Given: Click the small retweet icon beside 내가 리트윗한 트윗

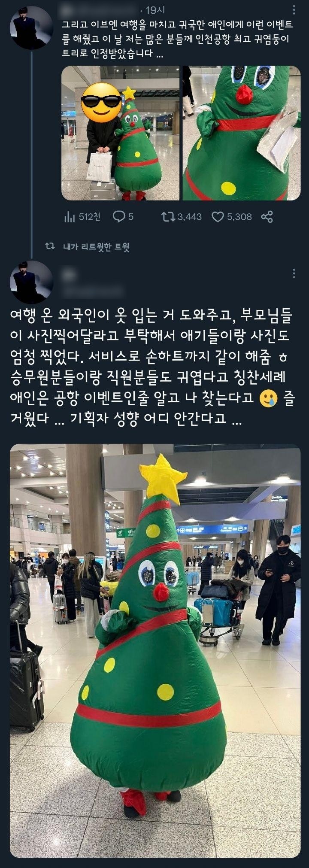Looking at the screenshot, I should (50, 246).
